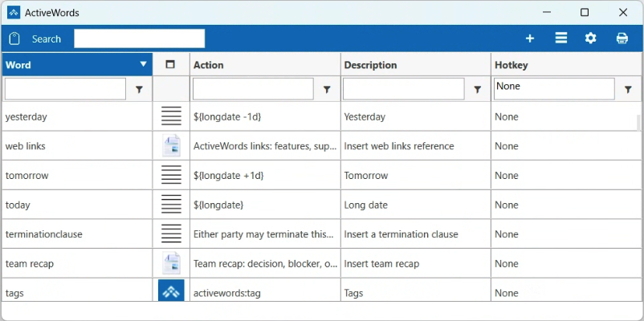Image resolution: width=644 pixels, height=321 pixels.
Task: Click the clipboard icon beside Search
Action: (x=14, y=39)
